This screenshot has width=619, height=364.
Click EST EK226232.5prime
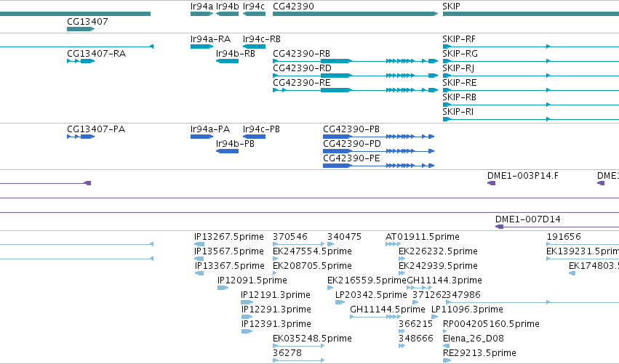pyautogui.click(x=402, y=259)
